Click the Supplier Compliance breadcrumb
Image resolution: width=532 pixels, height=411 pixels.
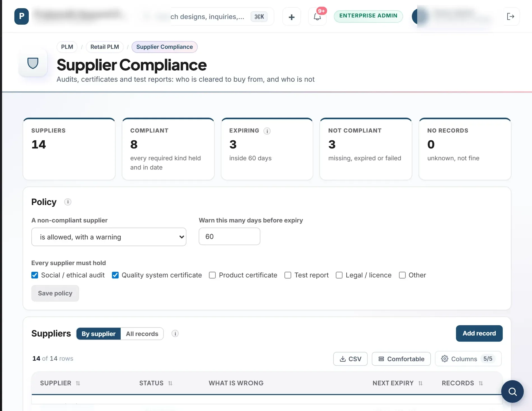click(164, 47)
